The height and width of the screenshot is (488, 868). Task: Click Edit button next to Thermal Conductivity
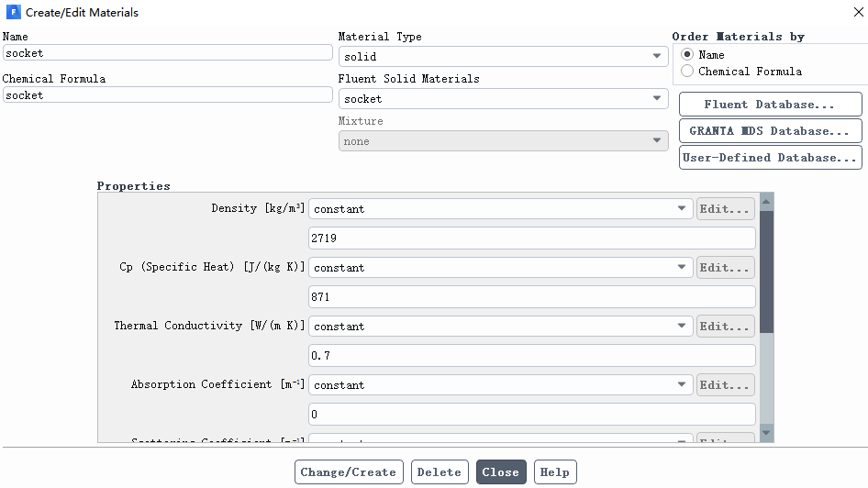tap(725, 326)
